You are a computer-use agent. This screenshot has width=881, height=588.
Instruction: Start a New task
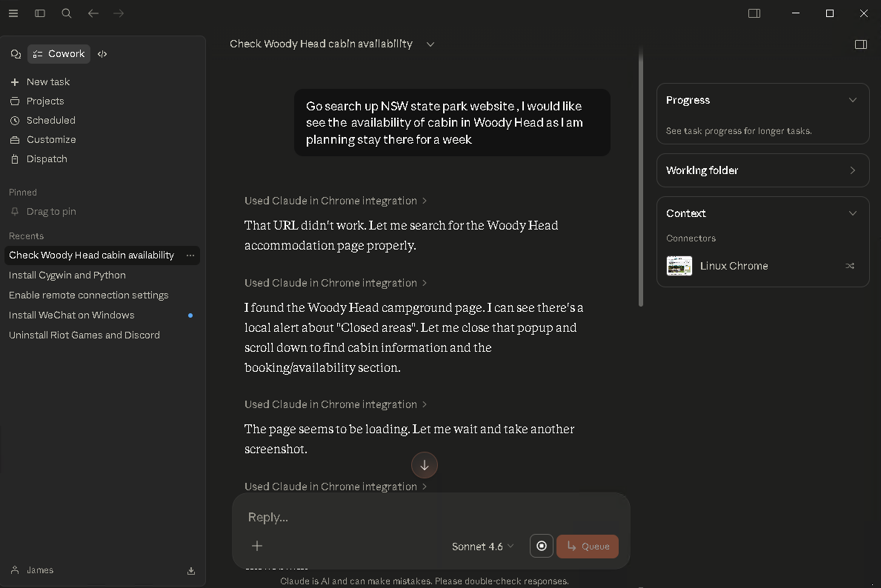pos(48,81)
